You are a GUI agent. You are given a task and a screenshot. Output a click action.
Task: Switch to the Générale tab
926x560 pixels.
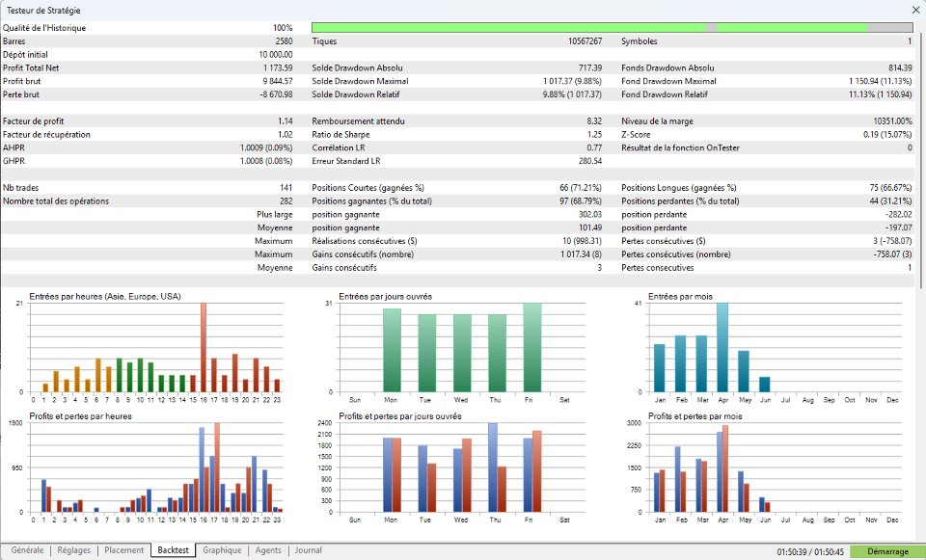[x=27, y=550]
